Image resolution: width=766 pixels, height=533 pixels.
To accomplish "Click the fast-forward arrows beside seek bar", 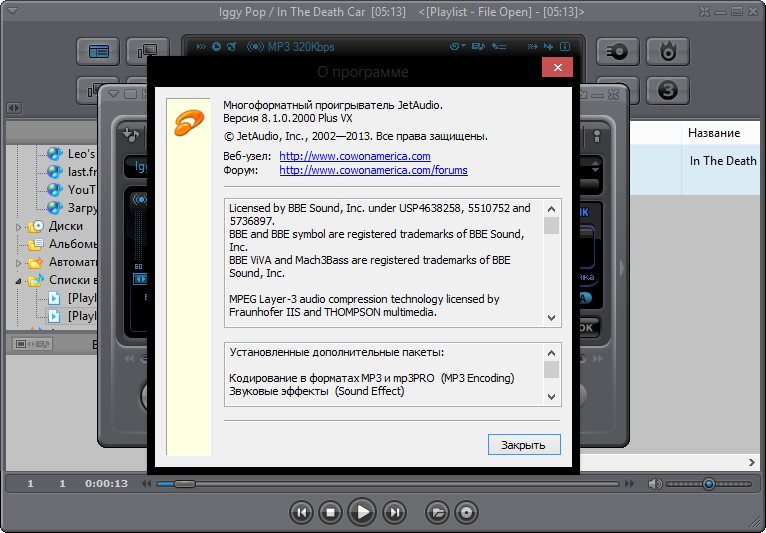I will click(x=629, y=484).
